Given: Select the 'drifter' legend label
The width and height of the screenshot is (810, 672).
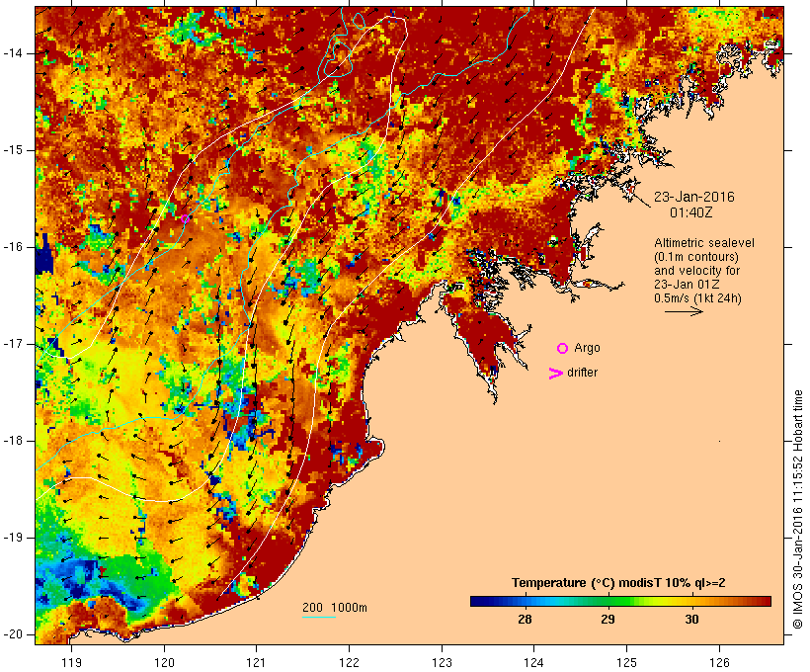Looking at the screenshot, I should click(x=582, y=373).
